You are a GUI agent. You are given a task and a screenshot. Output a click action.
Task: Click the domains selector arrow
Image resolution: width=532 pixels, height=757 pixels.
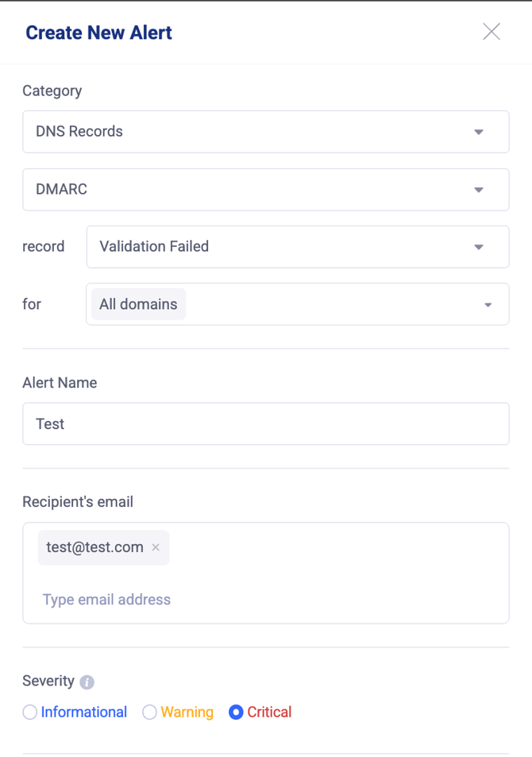(x=488, y=305)
